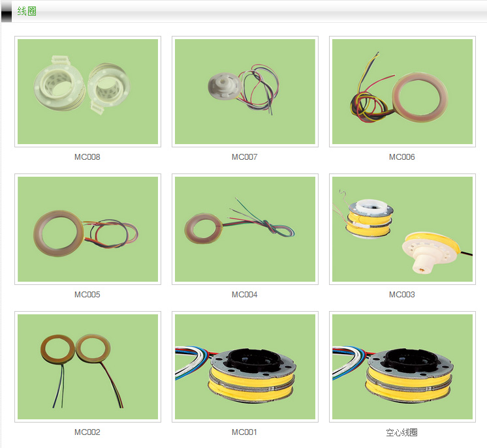Select the MC006 name link
The image size is (487, 448).
point(402,157)
